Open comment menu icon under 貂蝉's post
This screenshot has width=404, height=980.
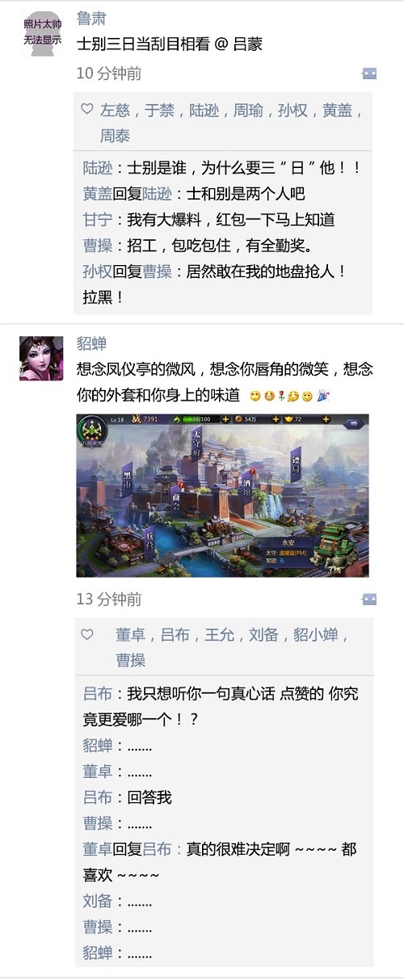tap(369, 599)
